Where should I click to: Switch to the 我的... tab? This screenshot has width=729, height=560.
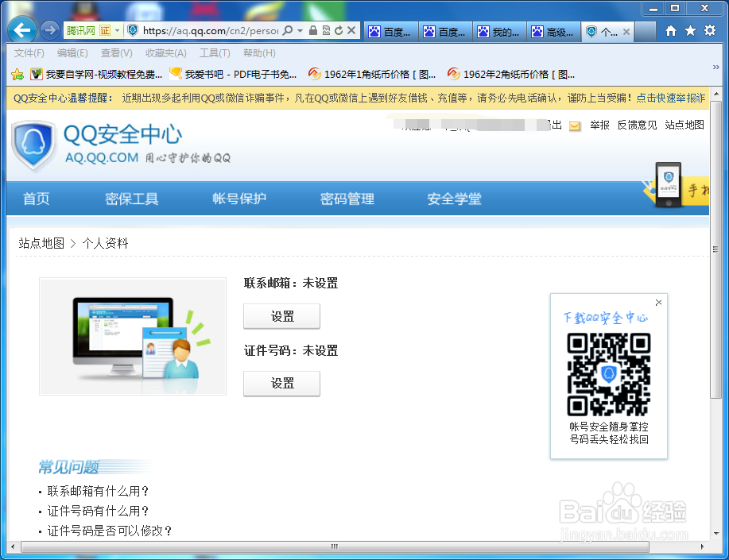tap(500, 32)
